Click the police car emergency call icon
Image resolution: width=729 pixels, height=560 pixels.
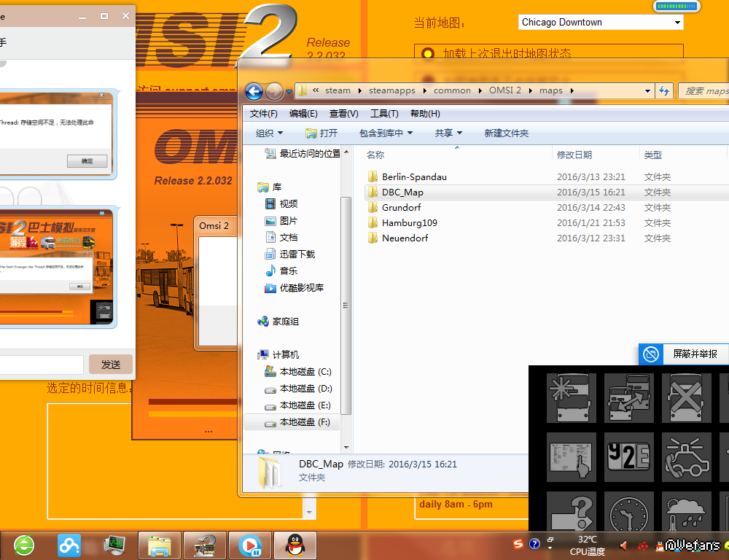[687, 456]
